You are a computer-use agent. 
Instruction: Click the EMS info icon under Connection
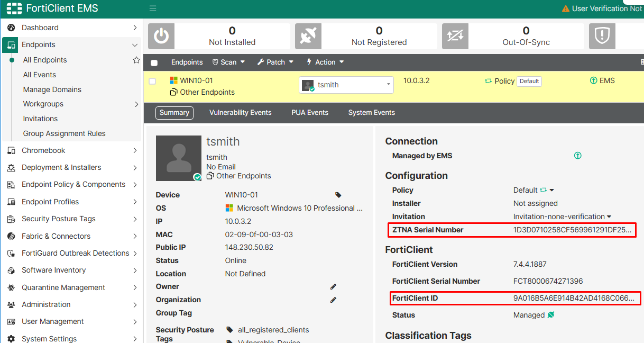(577, 155)
